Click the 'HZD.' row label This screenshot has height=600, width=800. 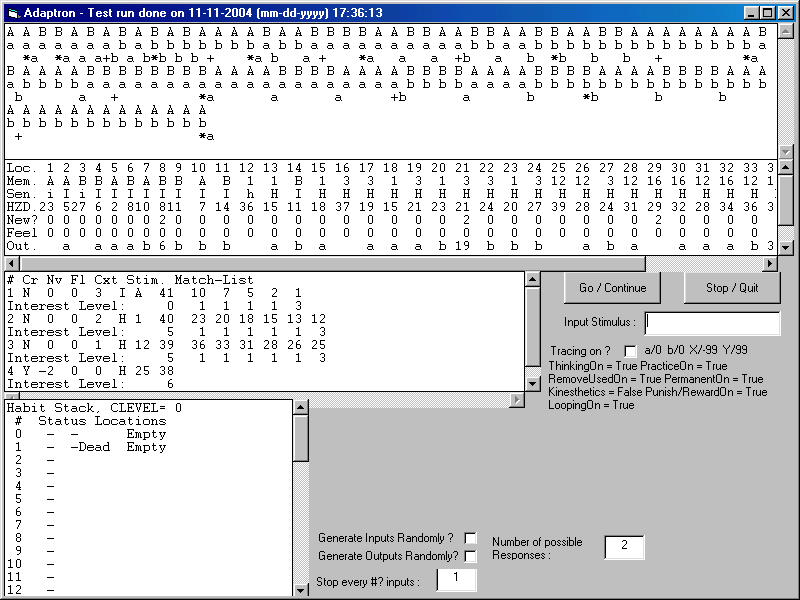[x=22, y=207]
